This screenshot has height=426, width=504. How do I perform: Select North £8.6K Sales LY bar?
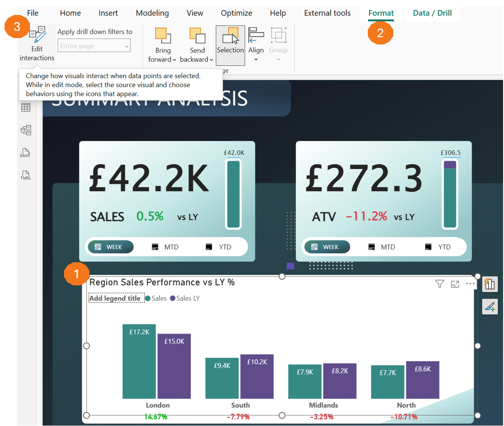click(x=423, y=380)
